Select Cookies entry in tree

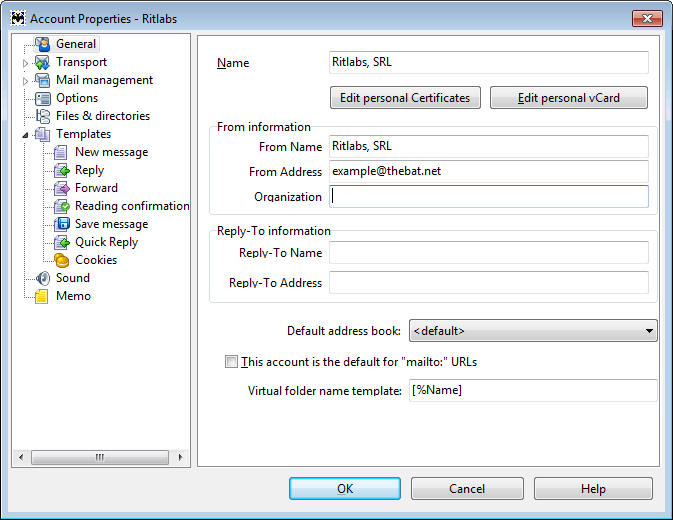(96, 260)
